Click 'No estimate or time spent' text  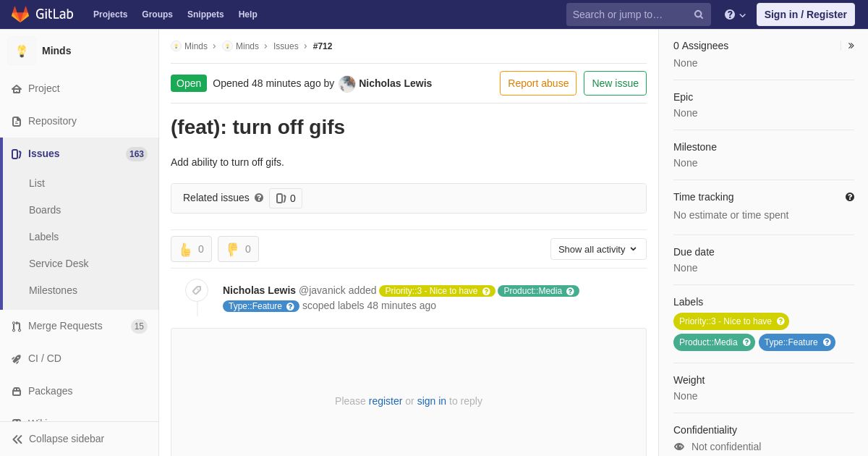tap(731, 215)
